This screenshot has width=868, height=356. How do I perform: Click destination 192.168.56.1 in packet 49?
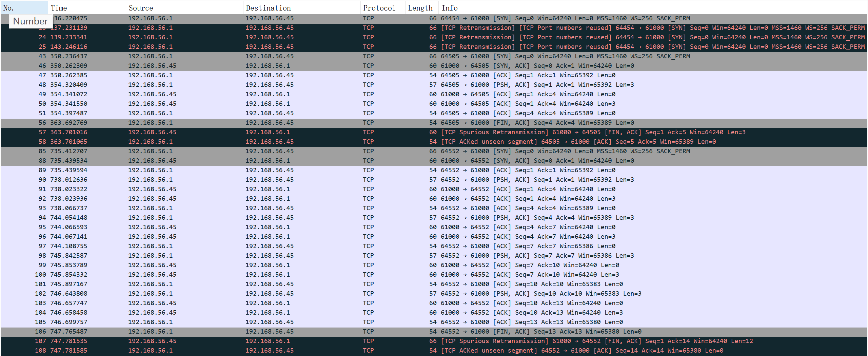268,94
